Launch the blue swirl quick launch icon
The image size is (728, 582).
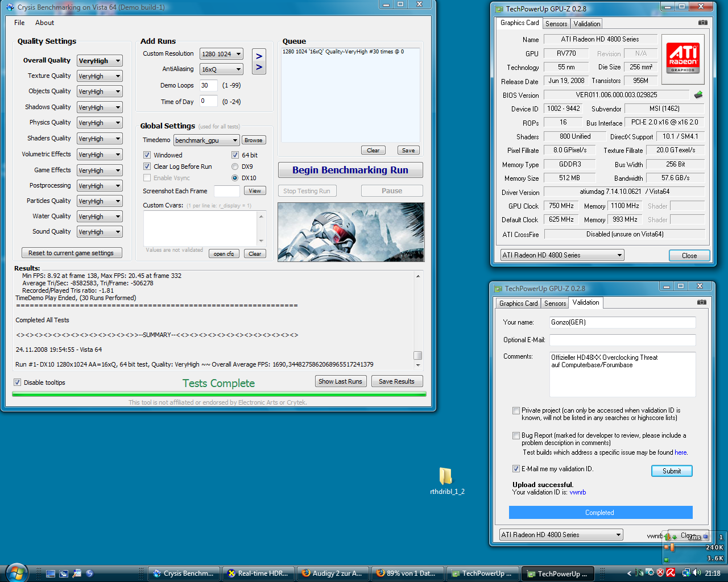click(x=89, y=573)
